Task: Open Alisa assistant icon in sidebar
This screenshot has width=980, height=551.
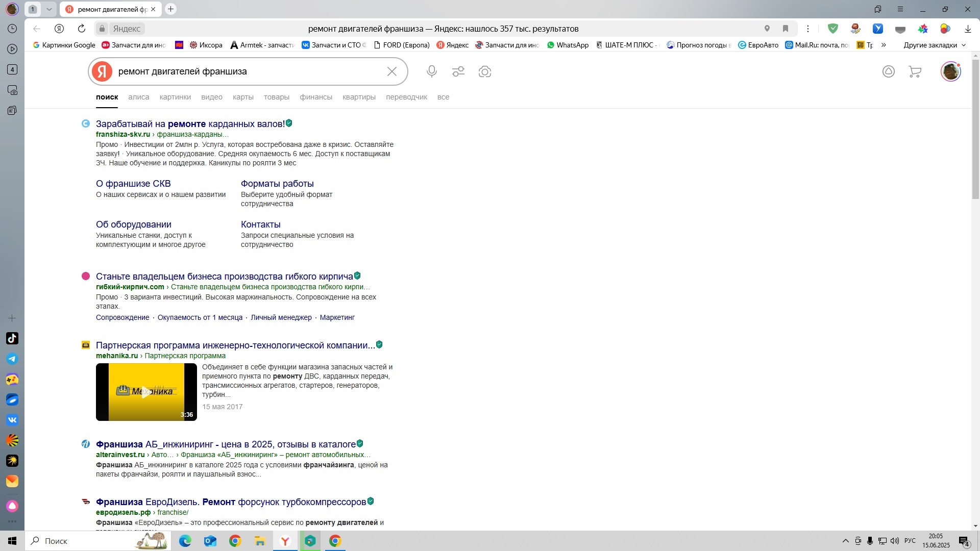Action: coord(12,506)
